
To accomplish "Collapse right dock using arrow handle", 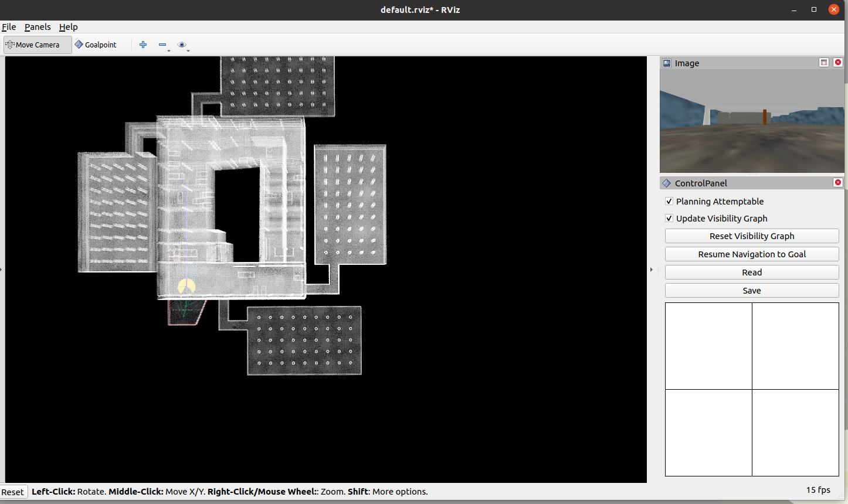I will pos(651,270).
